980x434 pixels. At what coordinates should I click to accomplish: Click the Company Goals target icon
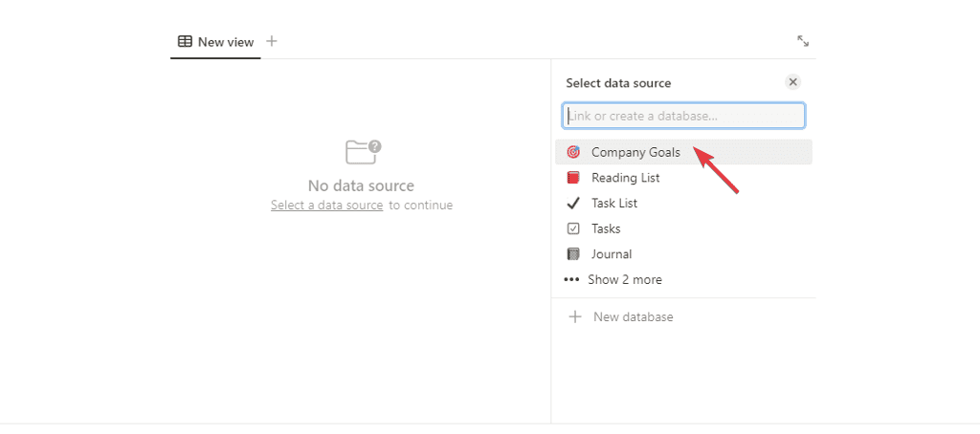coord(573,152)
